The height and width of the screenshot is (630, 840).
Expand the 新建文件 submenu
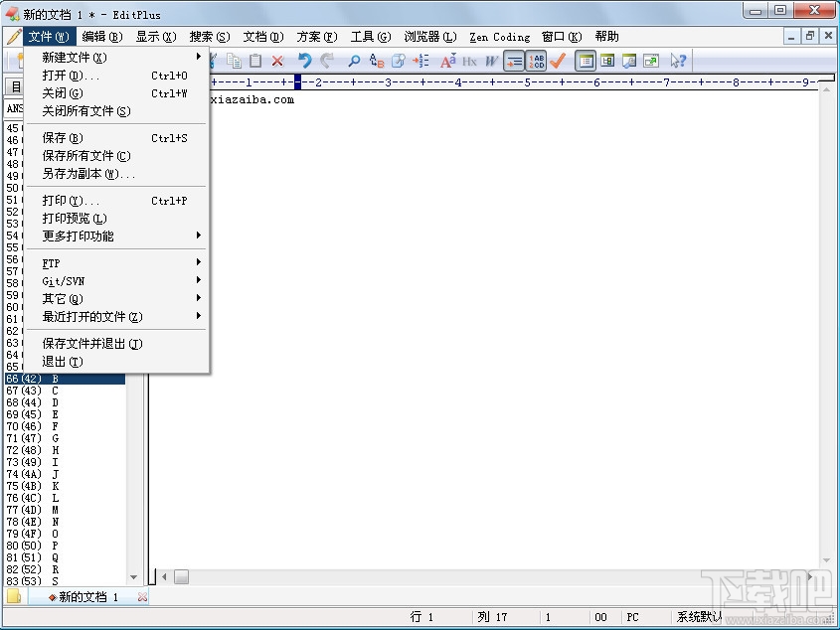pyautogui.click(x=69, y=57)
